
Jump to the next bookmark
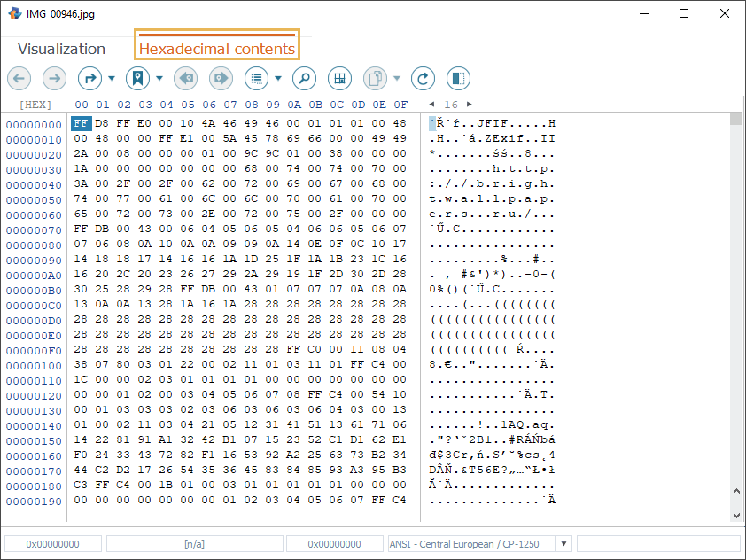[221, 78]
